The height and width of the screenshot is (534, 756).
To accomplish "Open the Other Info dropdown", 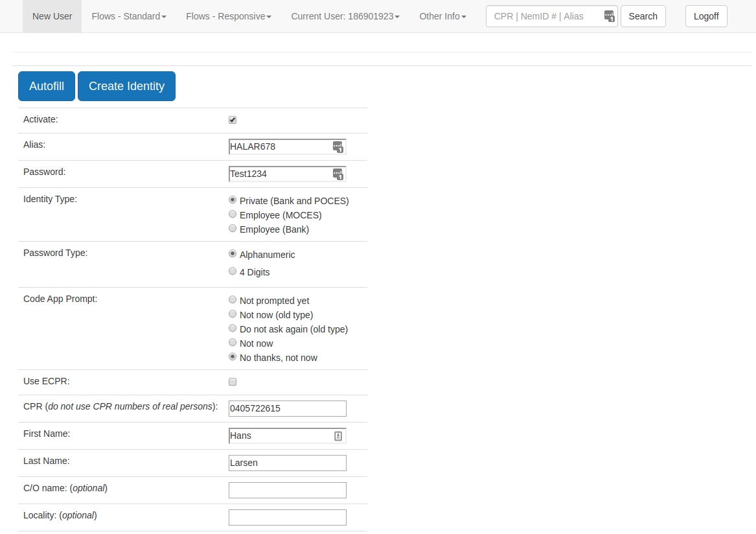I will [442, 16].
